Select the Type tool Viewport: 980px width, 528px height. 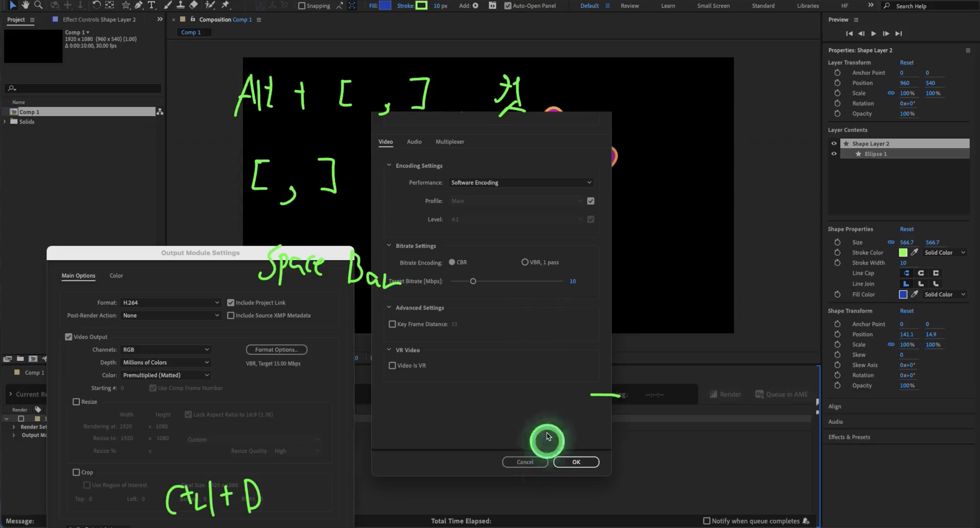coord(151,5)
